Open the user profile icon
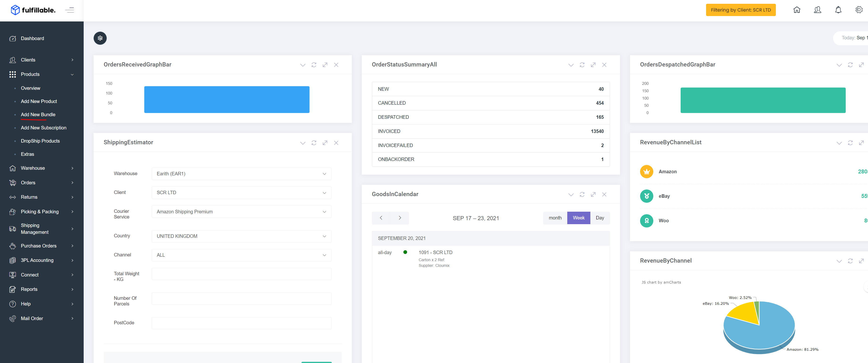The width and height of the screenshot is (868, 363). tap(818, 10)
